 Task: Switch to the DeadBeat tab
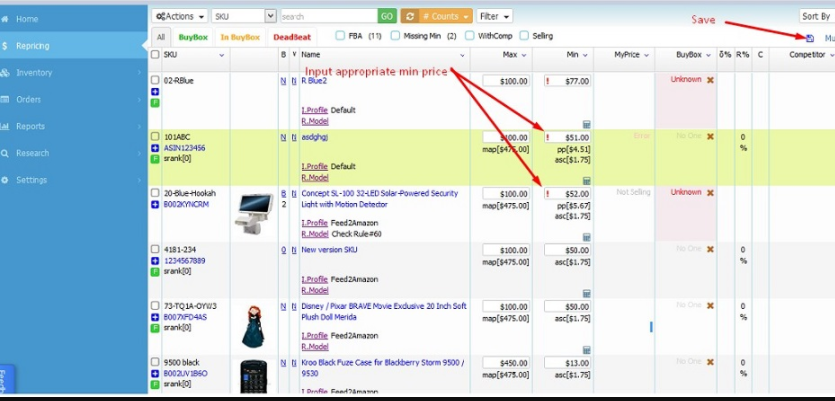[x=291, y=37]
